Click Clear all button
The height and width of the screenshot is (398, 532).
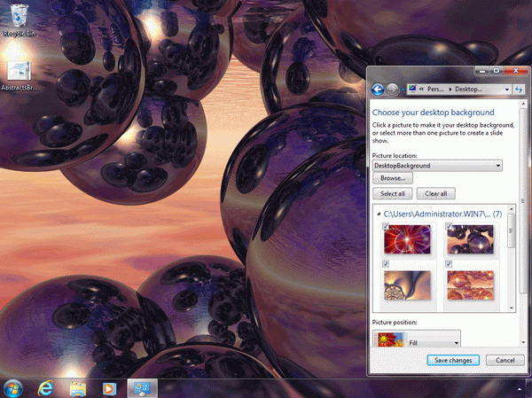click(436, 194)
